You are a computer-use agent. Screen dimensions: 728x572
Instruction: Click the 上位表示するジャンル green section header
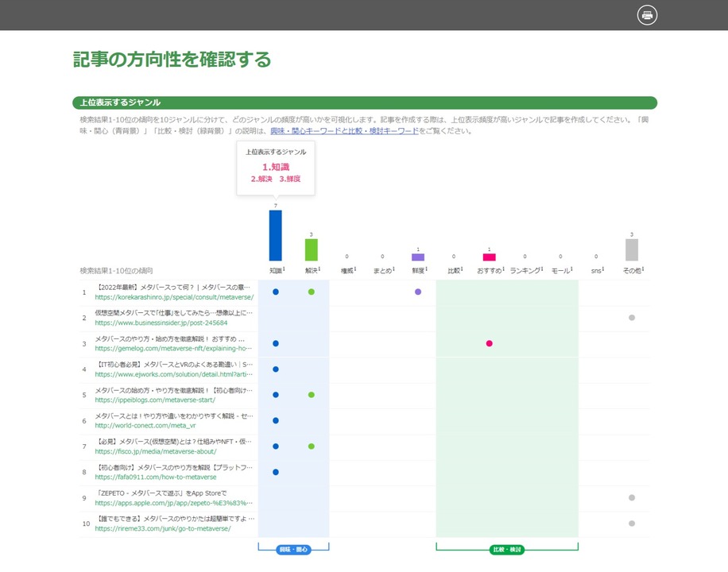tap(365, 102)
